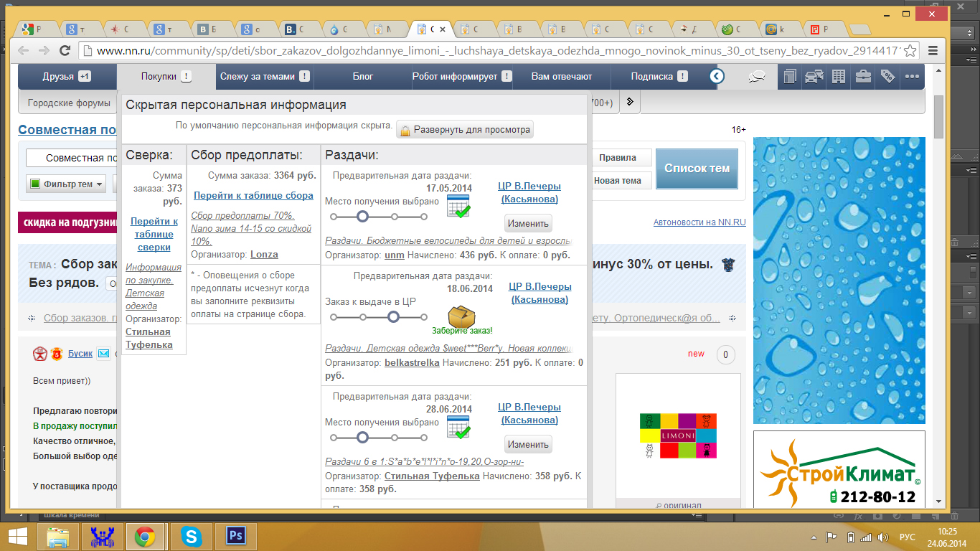Open the Перейти к таблице сбора link
Viewport: 980px width, 551px height.
tap(253, 195)
